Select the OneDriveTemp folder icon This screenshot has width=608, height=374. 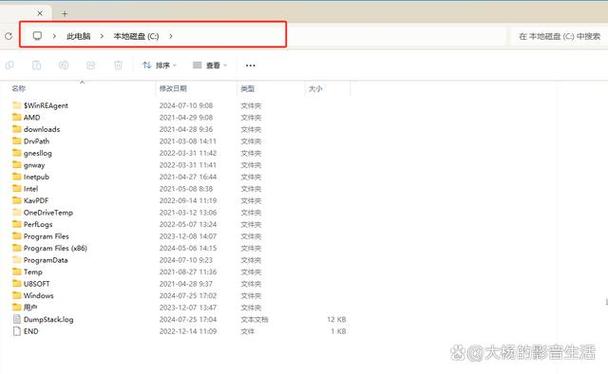click(17, 212)
